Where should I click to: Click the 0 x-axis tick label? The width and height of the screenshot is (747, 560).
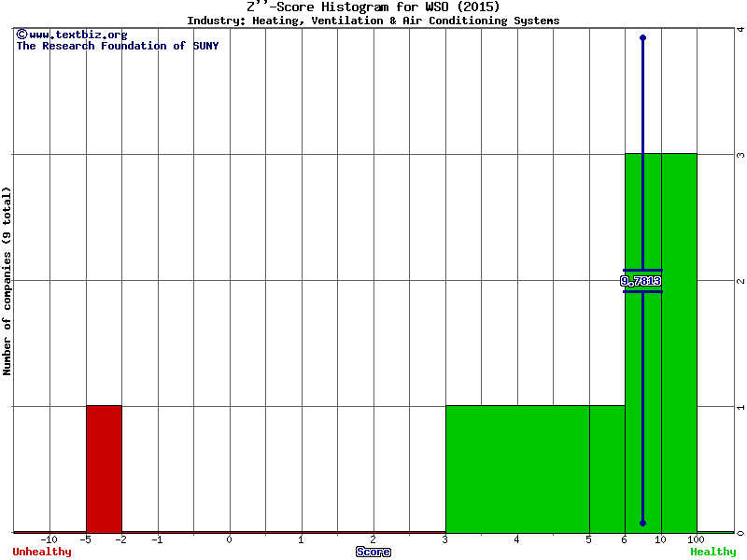[230, 539]
